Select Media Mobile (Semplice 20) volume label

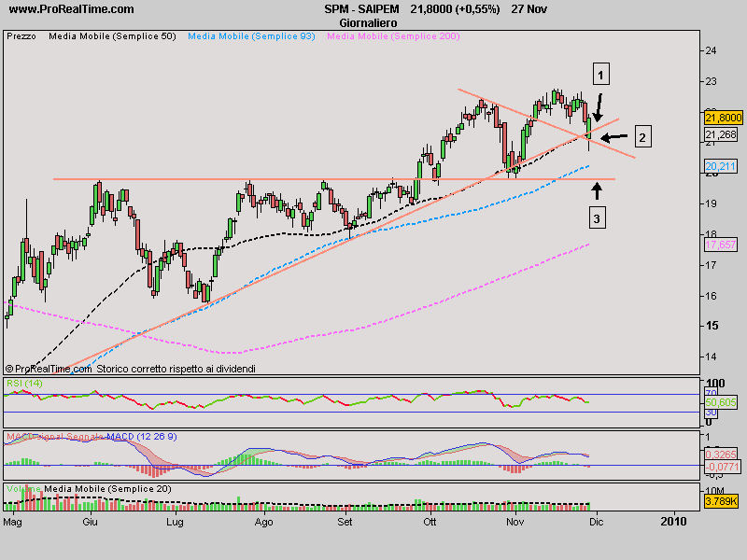[x=107, y=489]
